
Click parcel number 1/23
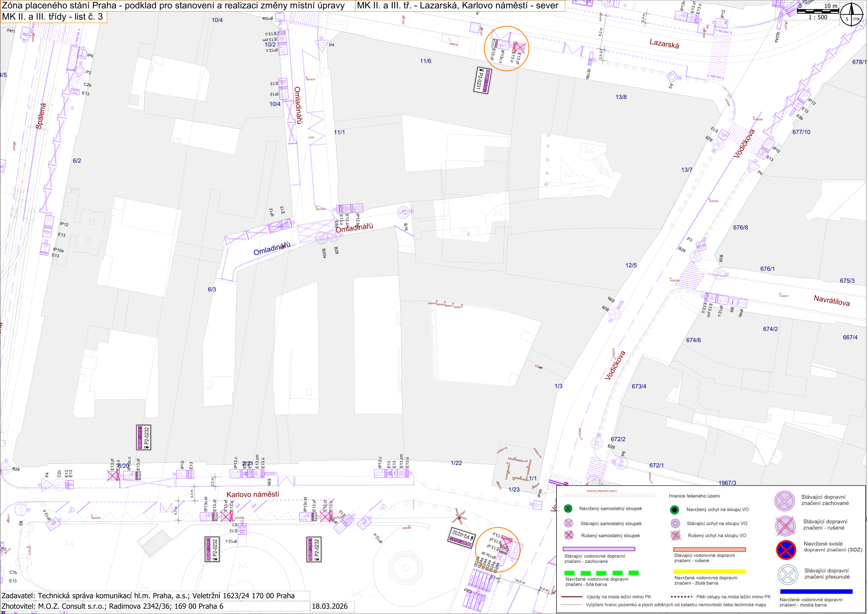(x=514, y=489)
